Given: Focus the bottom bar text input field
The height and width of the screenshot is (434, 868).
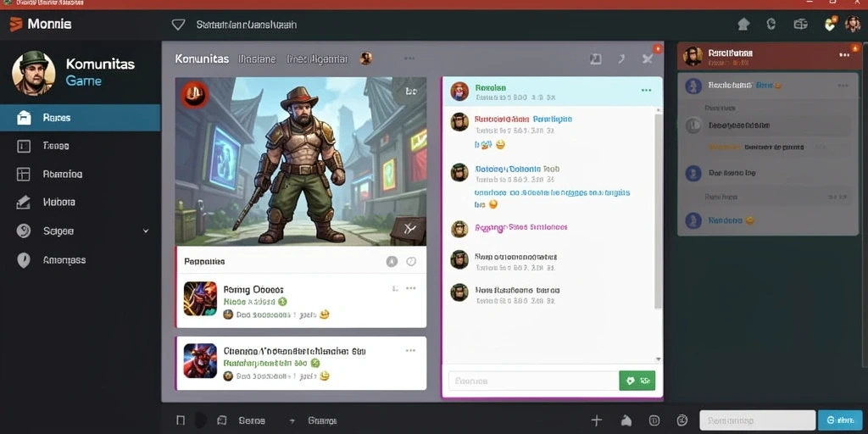Looking at the screenshot, I should point(757,420).
